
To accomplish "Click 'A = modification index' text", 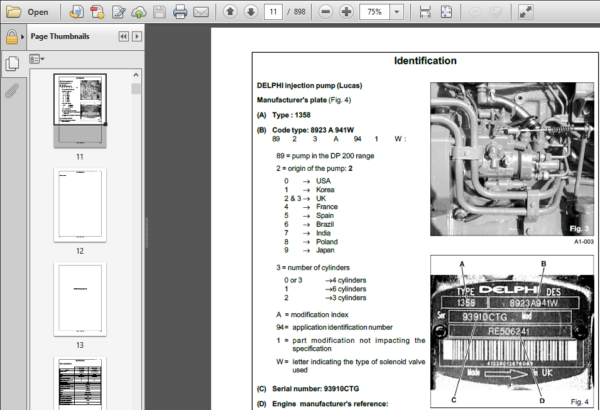I will point(312,315).
